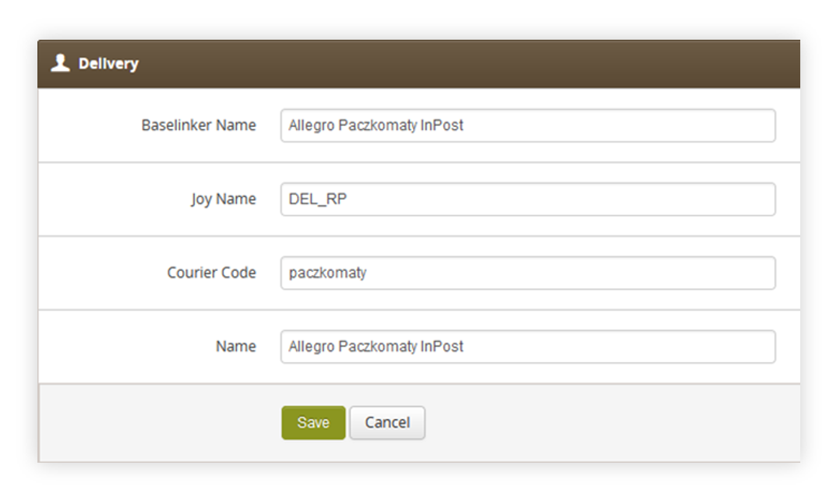Click the word InPost in Baselinker Name field
The image size is (840, 504).
(x=442, y=125)
